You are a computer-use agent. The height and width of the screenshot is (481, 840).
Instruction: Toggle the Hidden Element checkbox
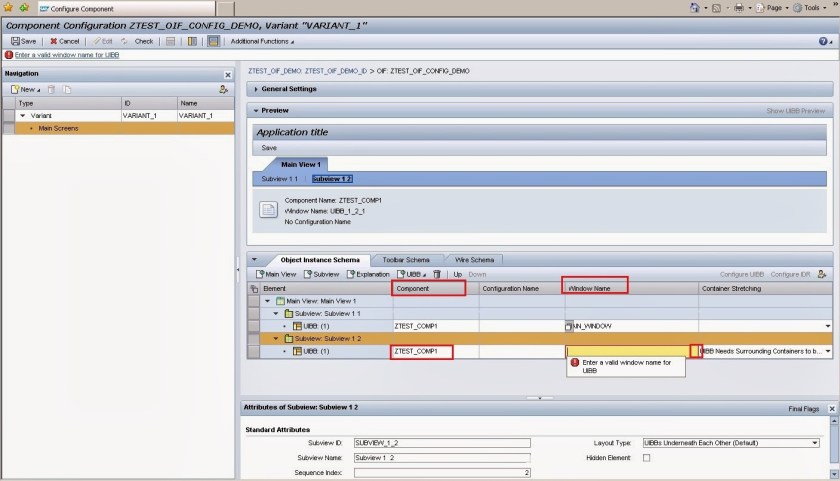[x=646, y=457]
